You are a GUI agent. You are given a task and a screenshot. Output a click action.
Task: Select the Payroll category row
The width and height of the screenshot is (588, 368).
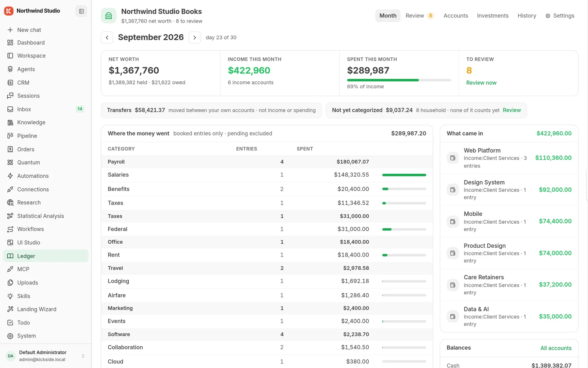pyautogui.click(x=267, y=162)
